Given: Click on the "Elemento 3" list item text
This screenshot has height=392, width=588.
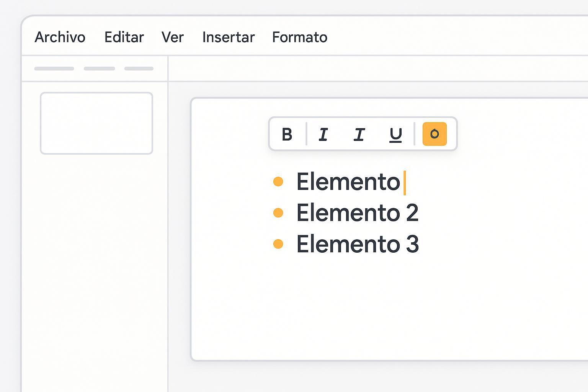Looking at the screenshot, I should [x=357, y=244].
